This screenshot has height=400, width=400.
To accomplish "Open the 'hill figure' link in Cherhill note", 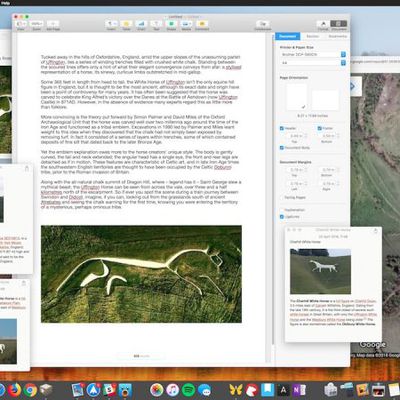I will pos(342,301).
